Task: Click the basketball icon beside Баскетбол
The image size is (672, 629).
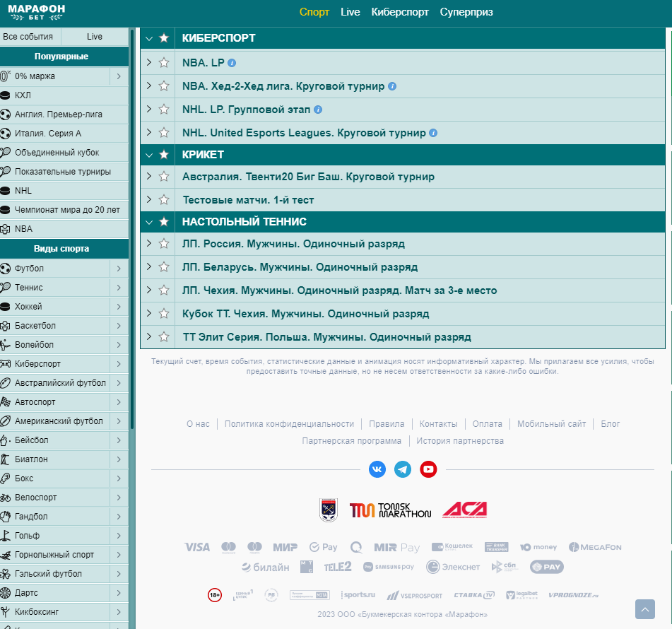Action: [x=5, y=326]
